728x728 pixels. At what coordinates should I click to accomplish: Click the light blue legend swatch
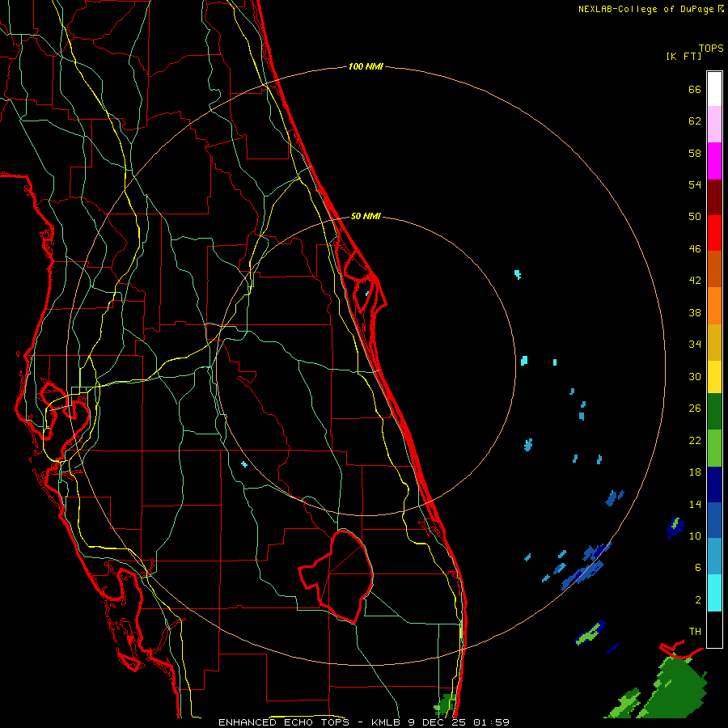(714, 557)
